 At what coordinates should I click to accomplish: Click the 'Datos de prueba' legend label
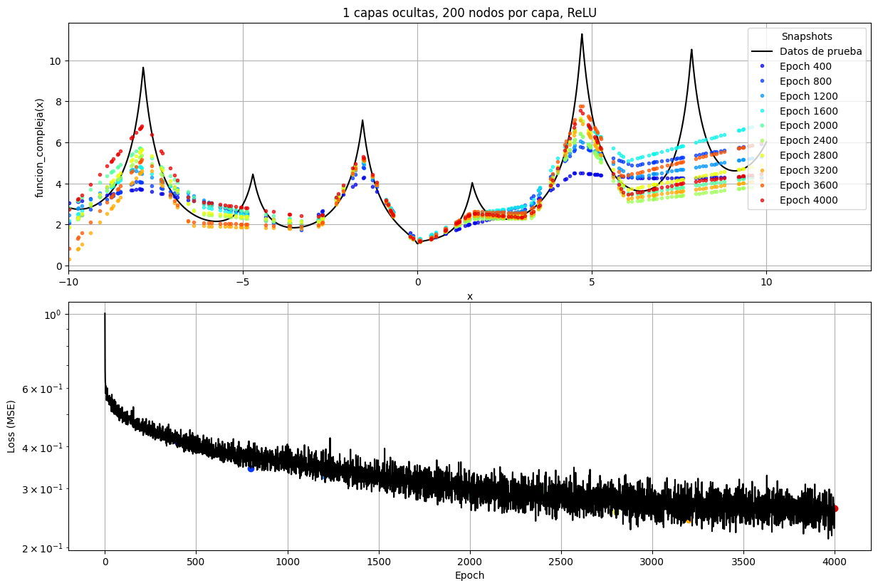point(820,51)
